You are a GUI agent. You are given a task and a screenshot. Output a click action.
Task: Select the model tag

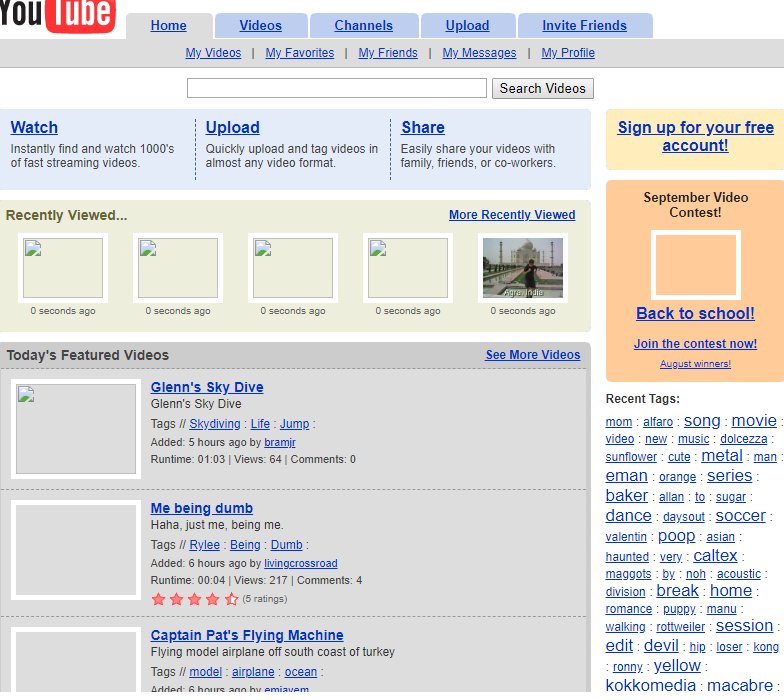pyautogui.click(x=206, y=672)
